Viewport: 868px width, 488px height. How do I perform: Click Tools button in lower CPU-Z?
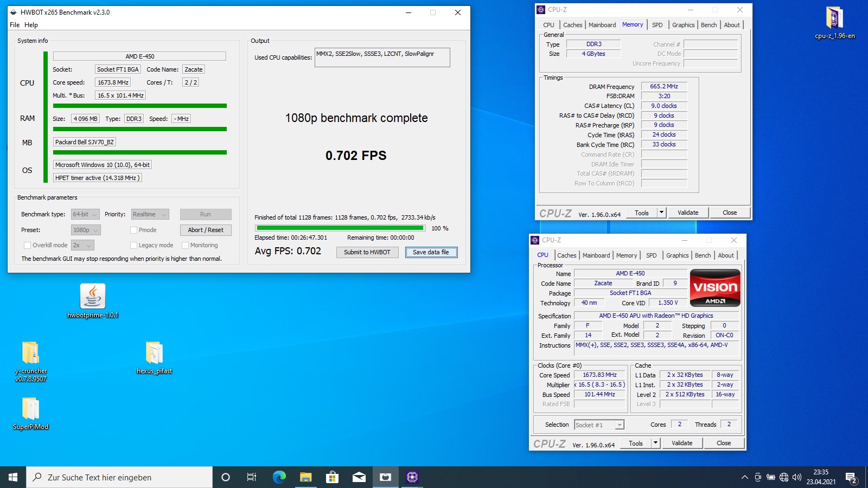(636, 443)
